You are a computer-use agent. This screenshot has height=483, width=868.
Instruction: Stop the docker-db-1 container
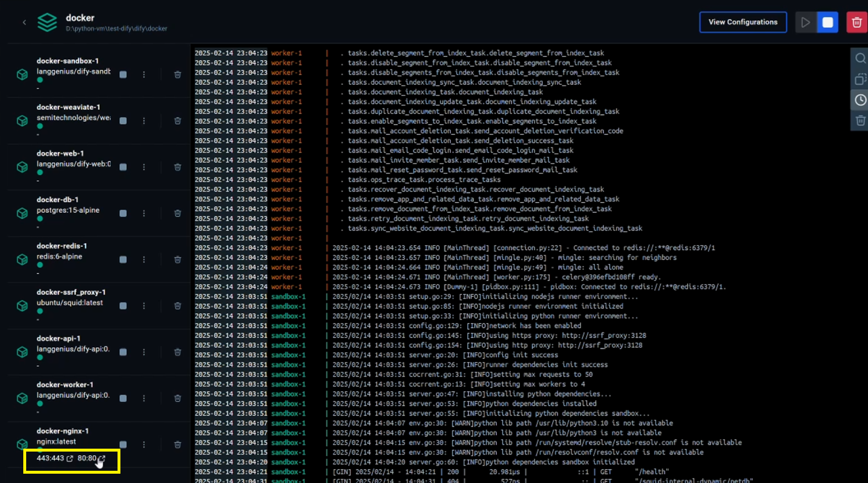[x=123, y=213]
